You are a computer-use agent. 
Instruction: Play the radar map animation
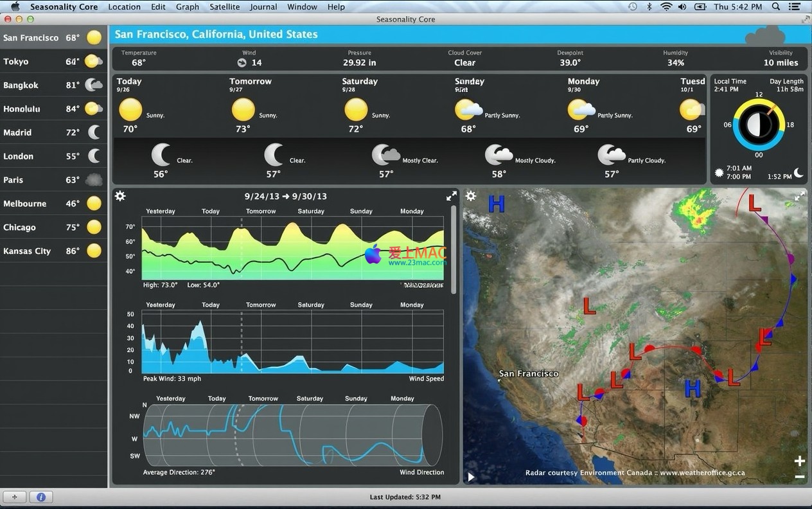471,477
